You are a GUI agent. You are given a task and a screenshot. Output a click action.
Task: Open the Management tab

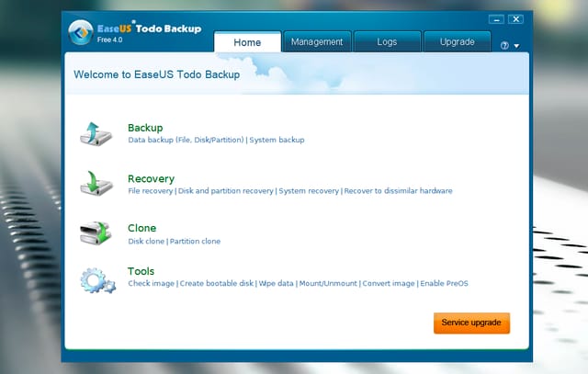tap(317, 41)
